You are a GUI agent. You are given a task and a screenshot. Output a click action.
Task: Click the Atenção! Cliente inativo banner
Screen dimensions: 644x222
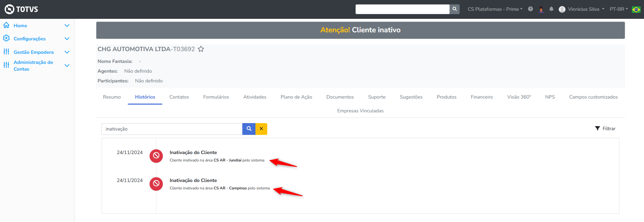tap(360, 30)
